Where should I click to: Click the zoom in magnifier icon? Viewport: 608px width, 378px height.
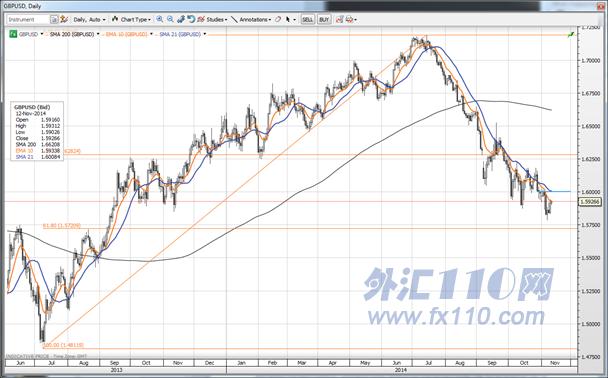159,19
